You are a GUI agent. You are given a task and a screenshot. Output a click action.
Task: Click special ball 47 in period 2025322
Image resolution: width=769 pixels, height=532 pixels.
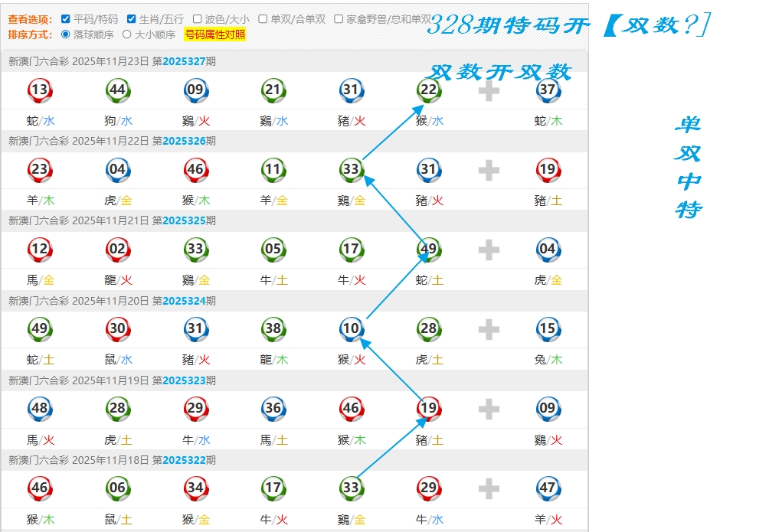(547, 488)
